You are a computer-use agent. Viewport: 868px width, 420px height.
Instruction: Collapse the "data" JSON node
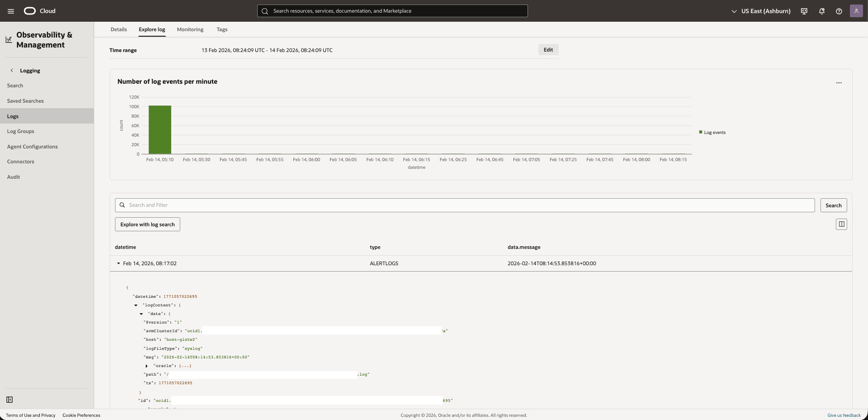tap(141, 314)
